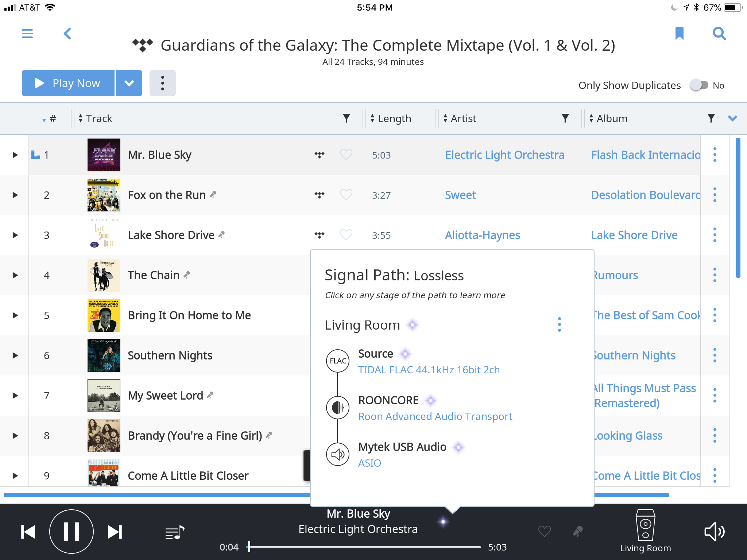Click the signal path star in the playbar
The height and width of the screenshot is (560, 747).
point(443,522)
